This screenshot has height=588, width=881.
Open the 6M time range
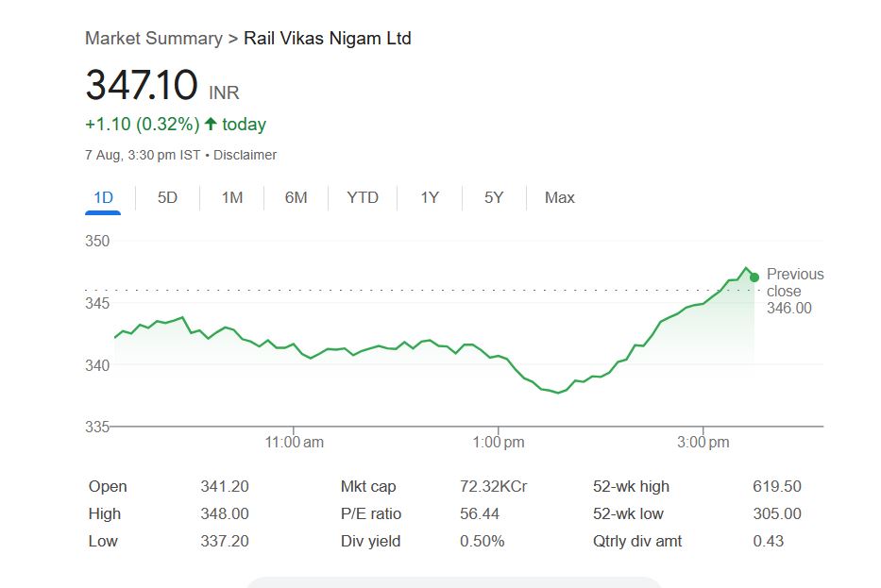pos(296,197)
